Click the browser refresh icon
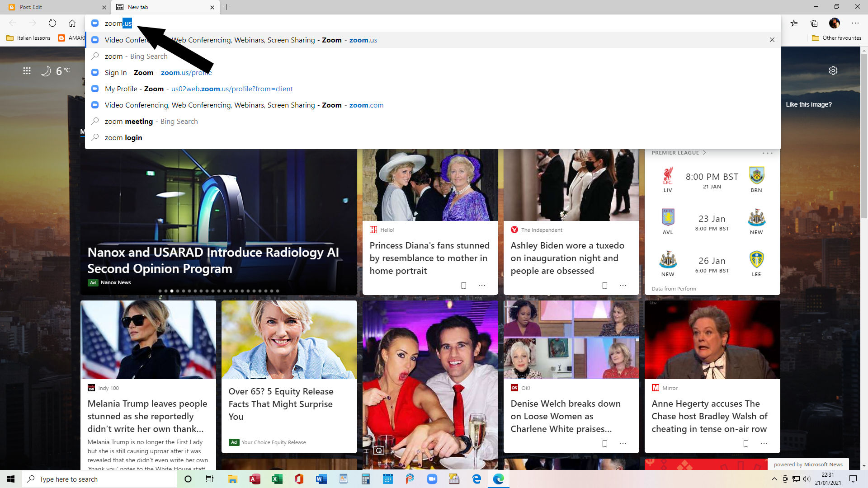Image resolution: width=868 pixels, height=488 pixels. (x=52, y=23)
